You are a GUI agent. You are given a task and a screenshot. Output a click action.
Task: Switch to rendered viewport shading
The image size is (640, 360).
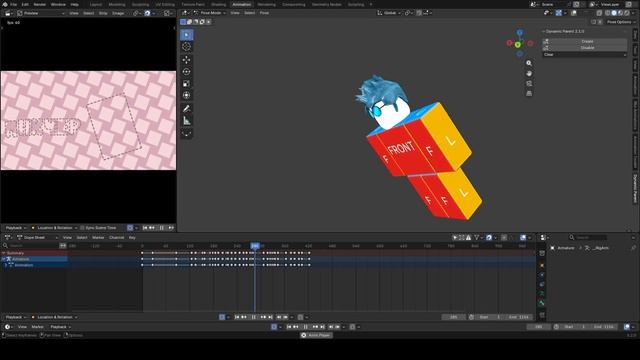627,13
